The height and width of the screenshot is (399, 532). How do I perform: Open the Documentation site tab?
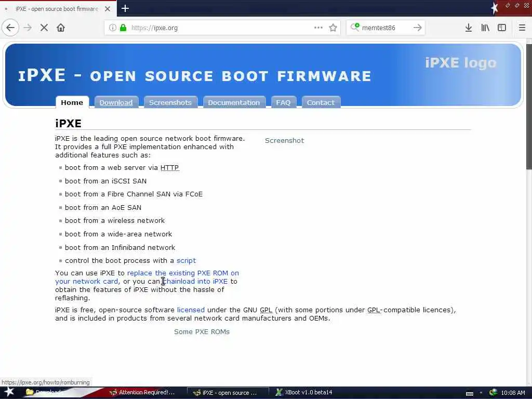(x=234, y=102)
